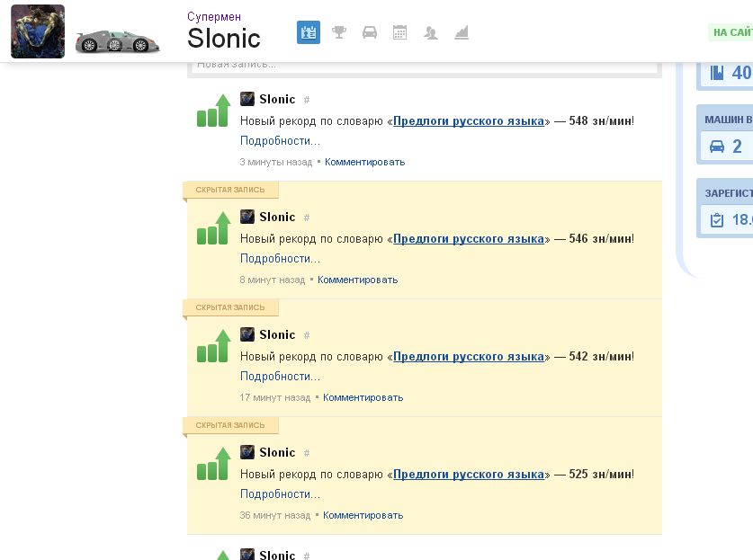The width and height of the screenshot is (753, 560).
Task: Click the # permalink of the 546 зн/мин post
Action: 307,218
